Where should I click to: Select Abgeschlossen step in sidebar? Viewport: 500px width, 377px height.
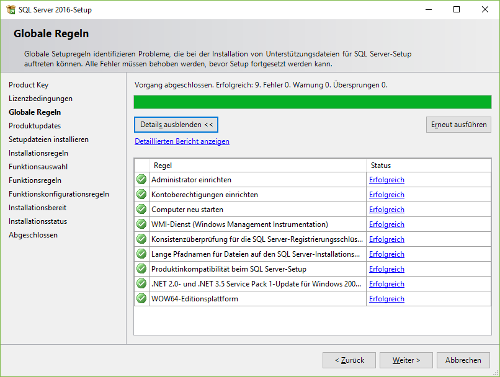click(x=33, y=235)
